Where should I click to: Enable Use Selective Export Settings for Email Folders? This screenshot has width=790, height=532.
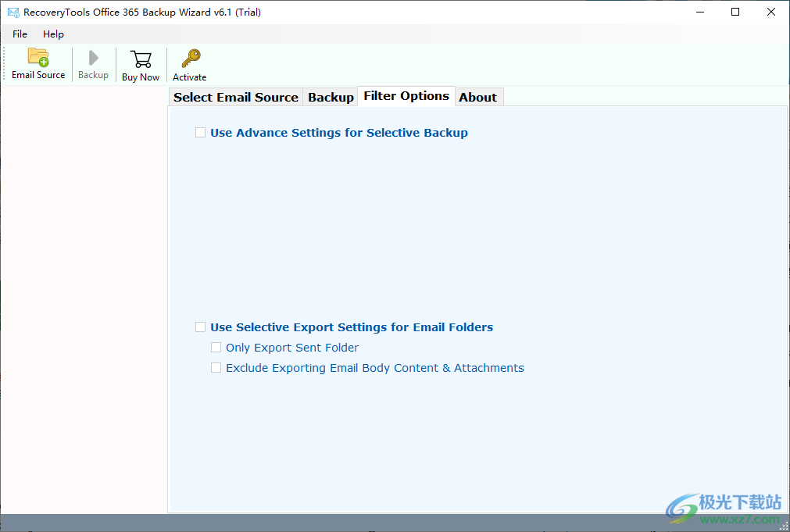(x=200, y=327)
